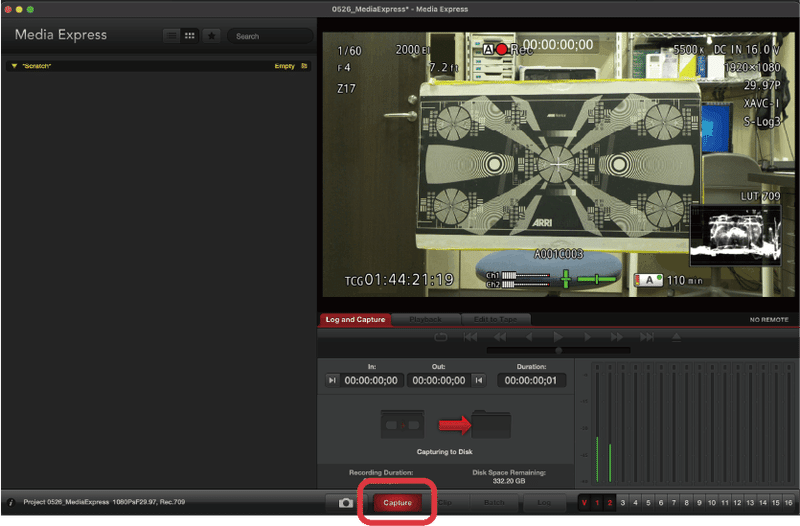Click the "NO REMOTE" status label

point(769,319)
